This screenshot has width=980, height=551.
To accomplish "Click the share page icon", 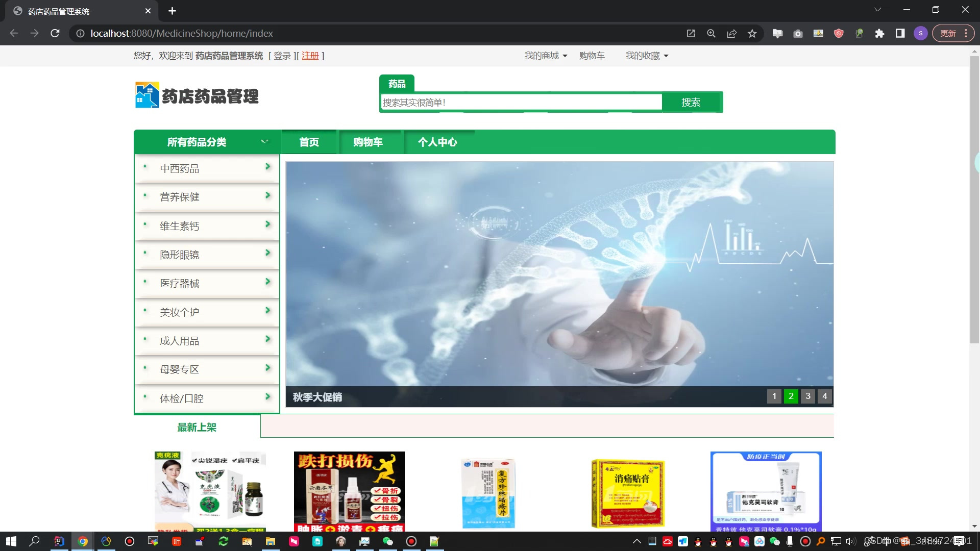I will tap(731, 33).
